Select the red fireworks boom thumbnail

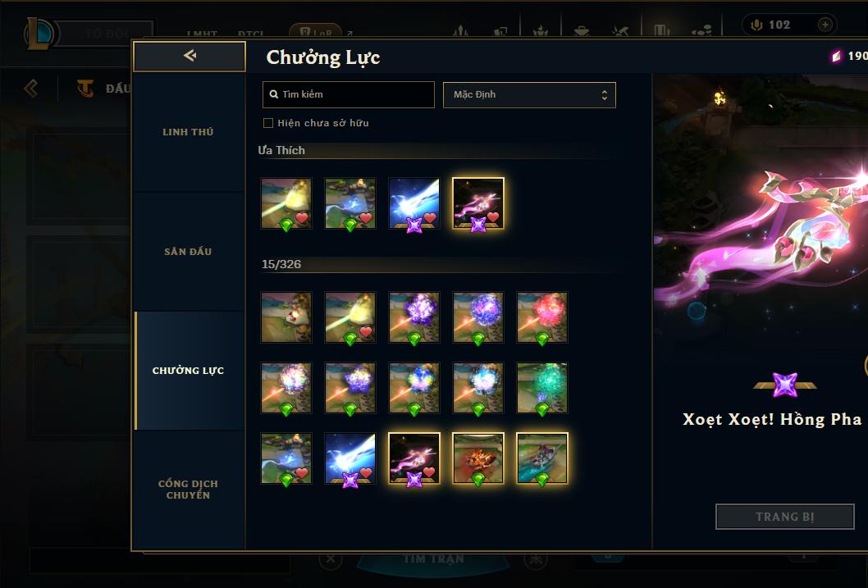pyautogui.click(x=542, y=317)
